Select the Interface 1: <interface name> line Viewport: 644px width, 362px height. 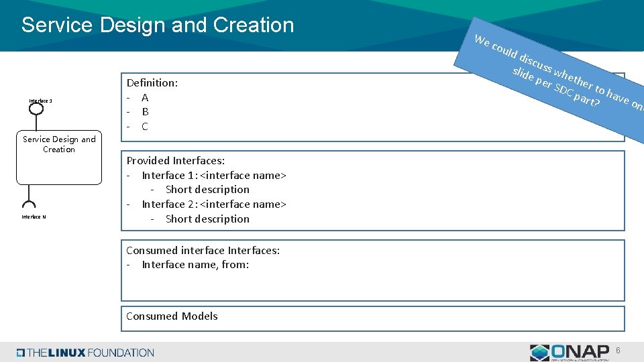point(214,175)
